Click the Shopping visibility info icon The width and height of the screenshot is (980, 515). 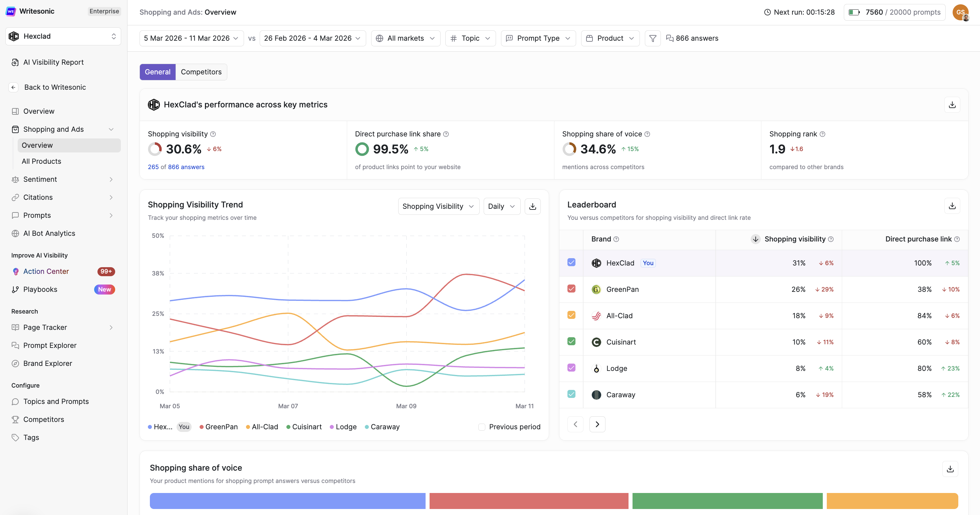pos(213,134)
